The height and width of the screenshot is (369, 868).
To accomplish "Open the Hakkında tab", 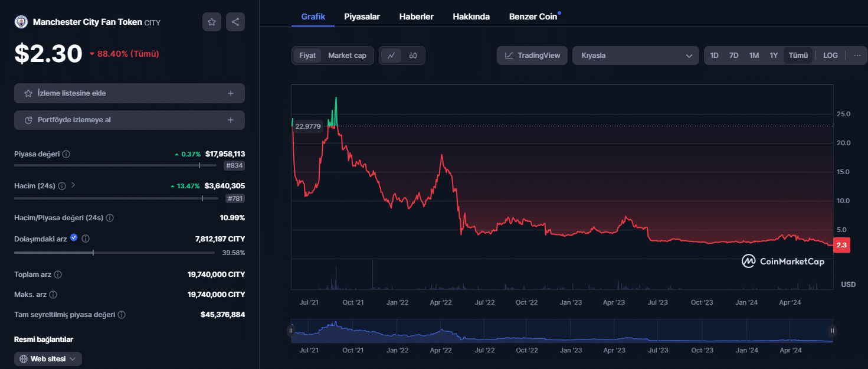I will point(471,17).
